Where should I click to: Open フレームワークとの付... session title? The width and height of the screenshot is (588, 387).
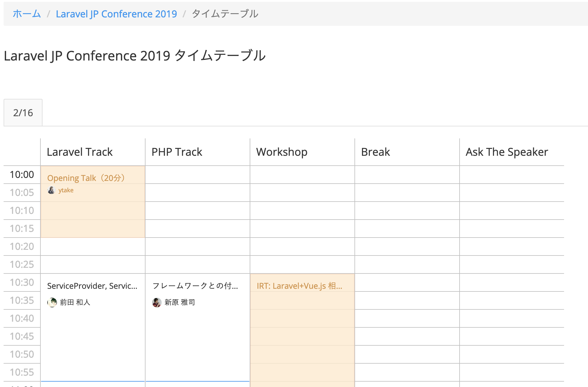point(195,286)
